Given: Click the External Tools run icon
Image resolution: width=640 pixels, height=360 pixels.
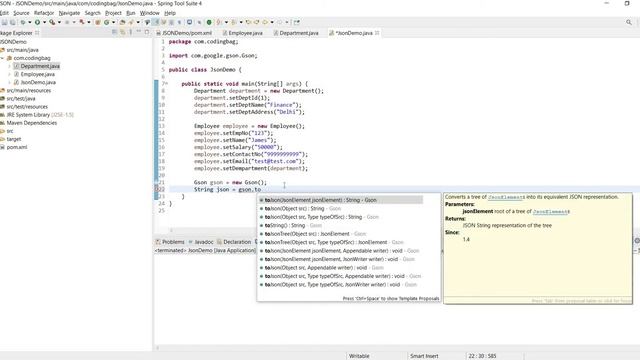Looking at the screenshot, I should pyautogui.click(x=82, y=22).
